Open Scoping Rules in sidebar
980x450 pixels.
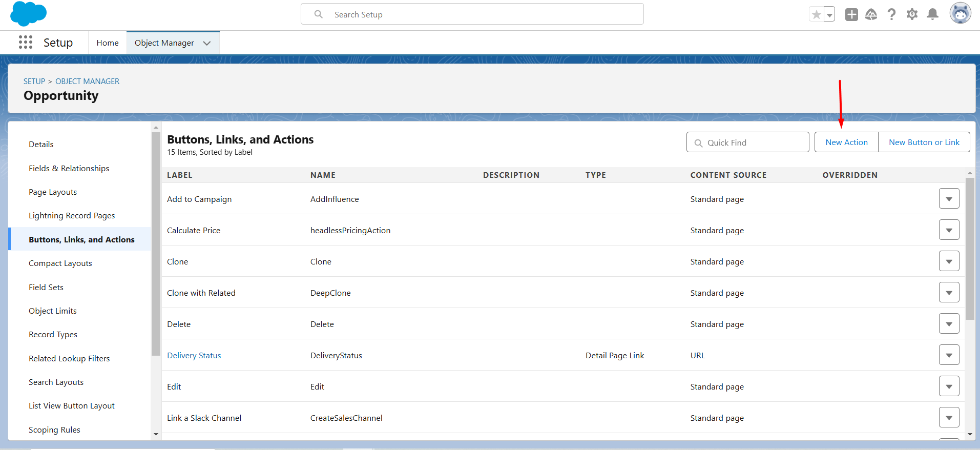[54, 430]
